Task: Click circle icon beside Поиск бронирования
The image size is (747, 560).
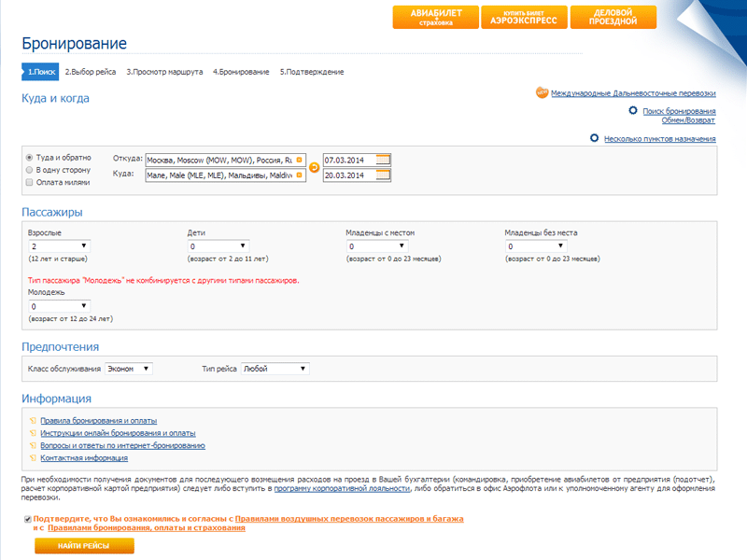Action: pyautogui.click(x=633, y=110)
